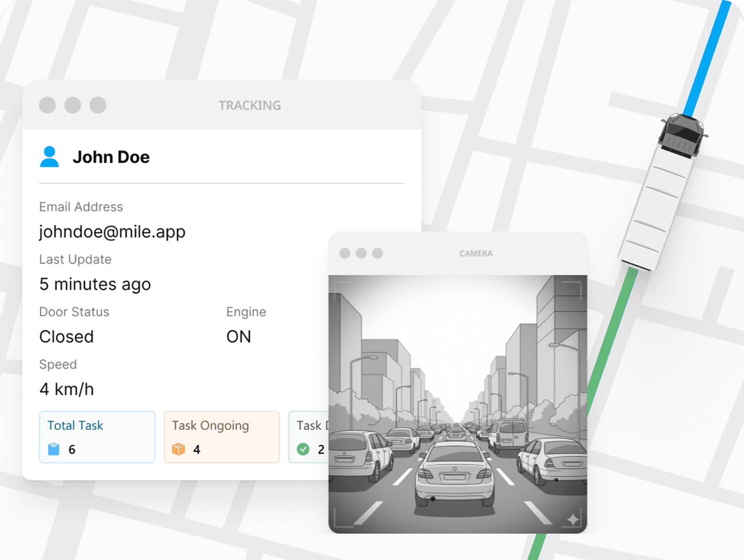Select the clipboard icon in Total Task card
The width and height of the screenshot is (744, 560).
(x=55, y=450)
